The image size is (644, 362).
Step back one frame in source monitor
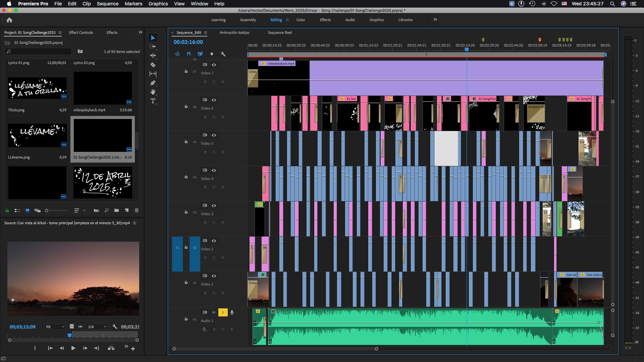[x=62, y=348]
